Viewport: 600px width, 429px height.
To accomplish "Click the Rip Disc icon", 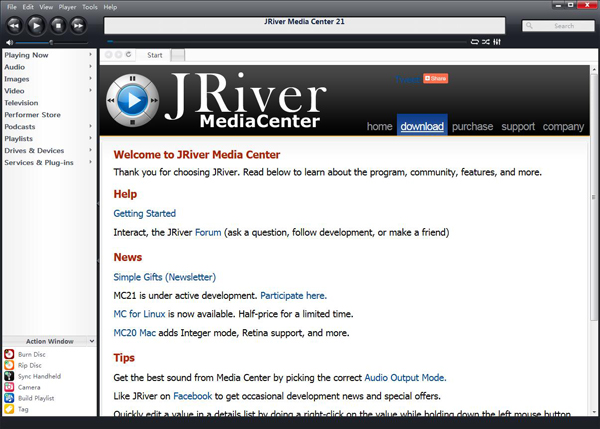I will (9, 365).
